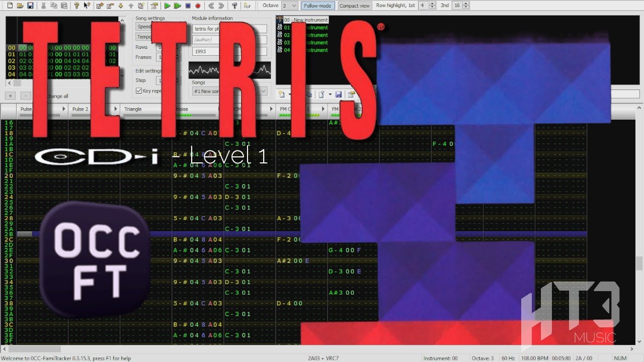Select instrument 04 in the instrument list
644x362 pixels.
coord(305,50)
